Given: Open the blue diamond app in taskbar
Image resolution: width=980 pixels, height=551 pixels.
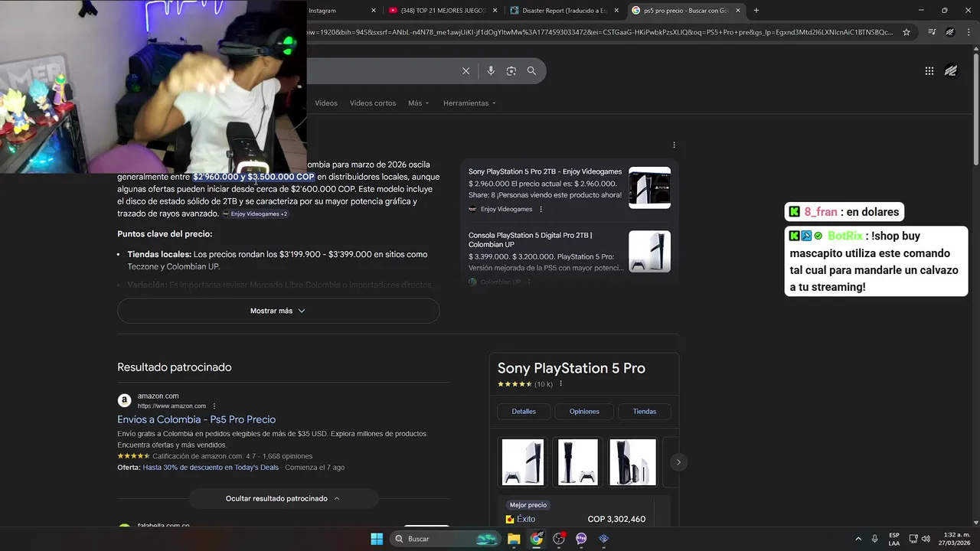Looking at the screenshot, I should (x=603, y=539).
